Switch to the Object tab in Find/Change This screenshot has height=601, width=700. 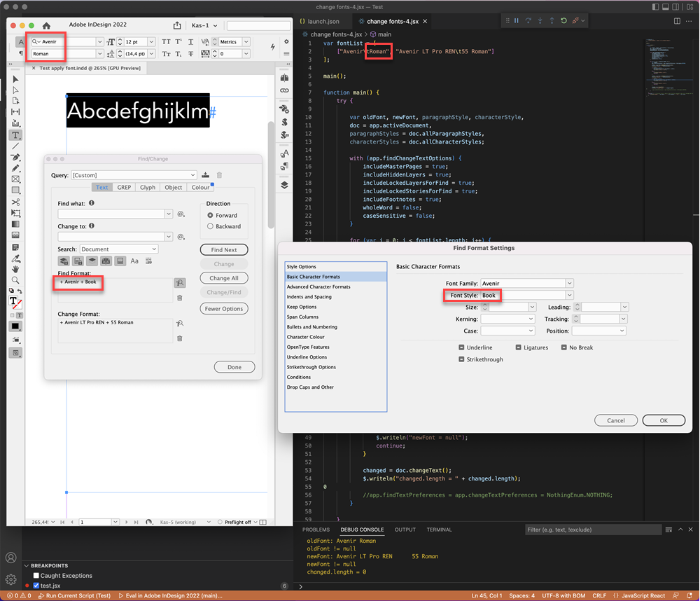173,187
